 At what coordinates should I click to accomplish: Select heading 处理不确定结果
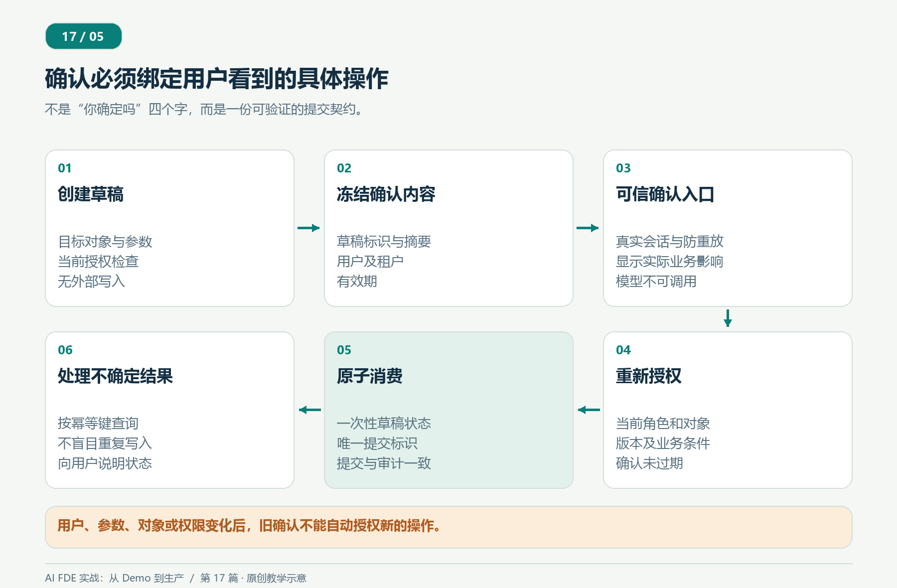click(x=115, y=376)
